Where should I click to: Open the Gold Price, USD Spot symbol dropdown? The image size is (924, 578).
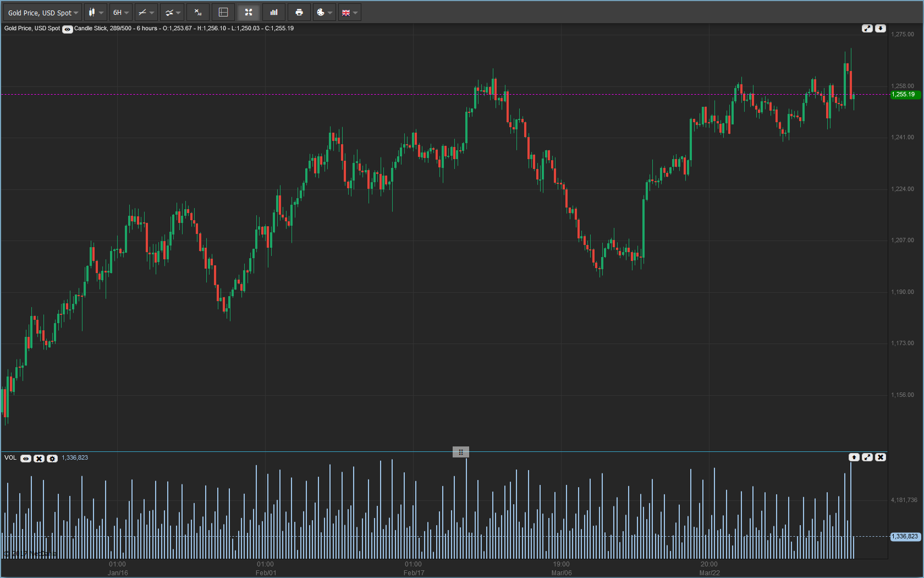[43, 12]
